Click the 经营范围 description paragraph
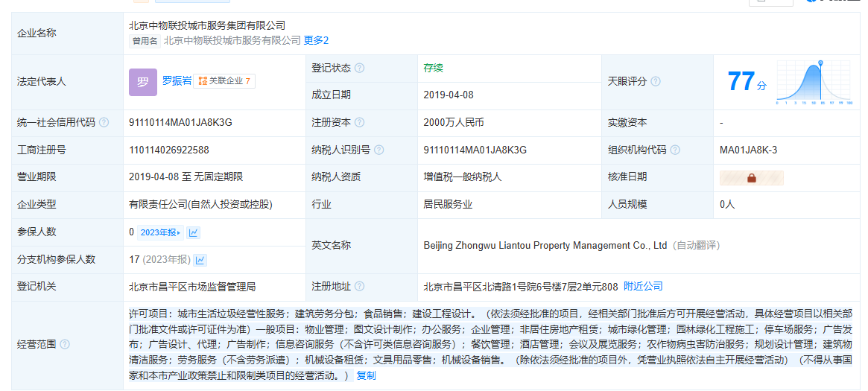The width and height of the screenshot is (868, 391). (x=490, y=345)
